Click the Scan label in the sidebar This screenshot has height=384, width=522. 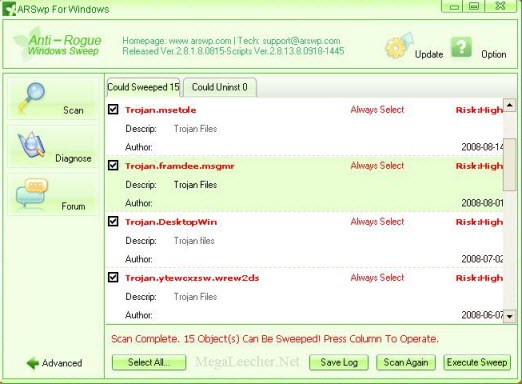73,110
